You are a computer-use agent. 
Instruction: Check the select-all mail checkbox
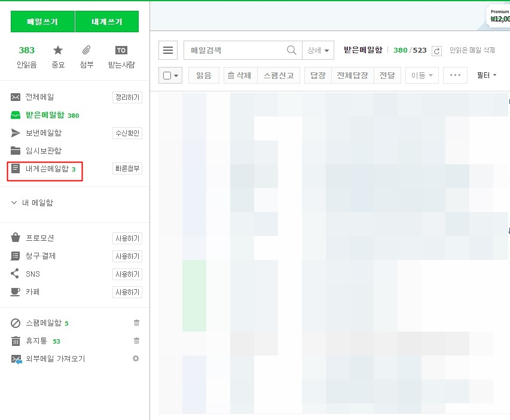pyautogui.click(x=167, y=75)
